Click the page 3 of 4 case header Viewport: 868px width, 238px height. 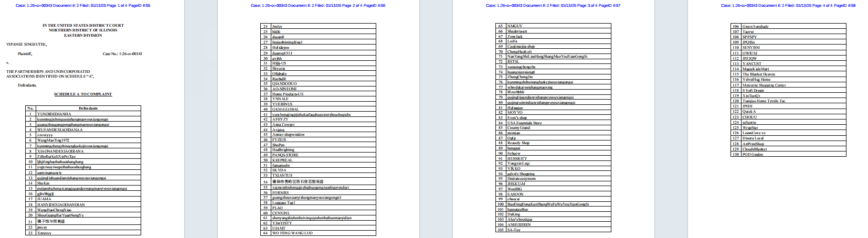pos(553,5)
